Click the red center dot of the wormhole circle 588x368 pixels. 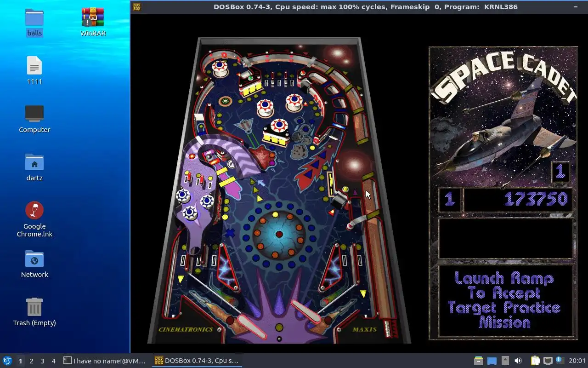pos(279,235)
